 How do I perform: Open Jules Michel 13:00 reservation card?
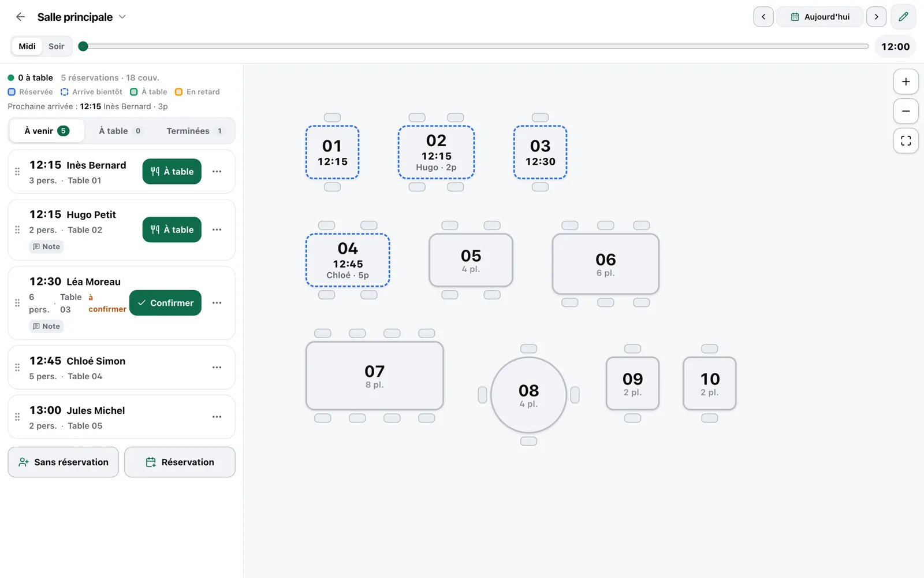click(x=121, y=417)
